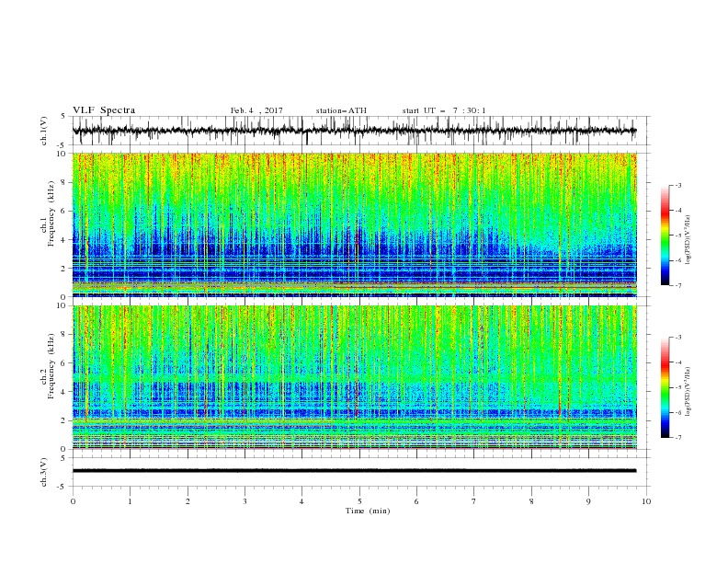The height and width of the screenshot is (563, 728).
Task: Click the ch.1 voltage waveform trace
Action: point(355,131)
